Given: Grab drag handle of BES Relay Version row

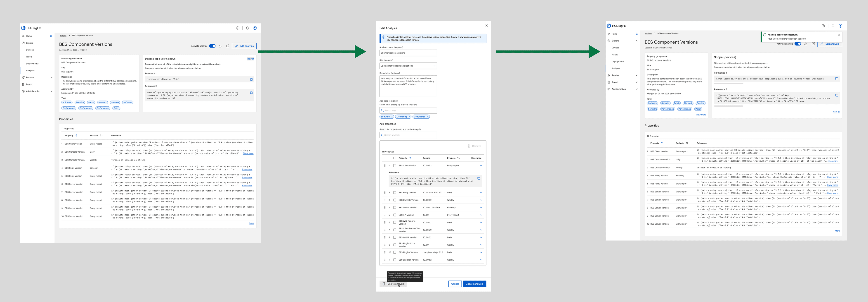Looking at the screenshot, I should point(384,193).
